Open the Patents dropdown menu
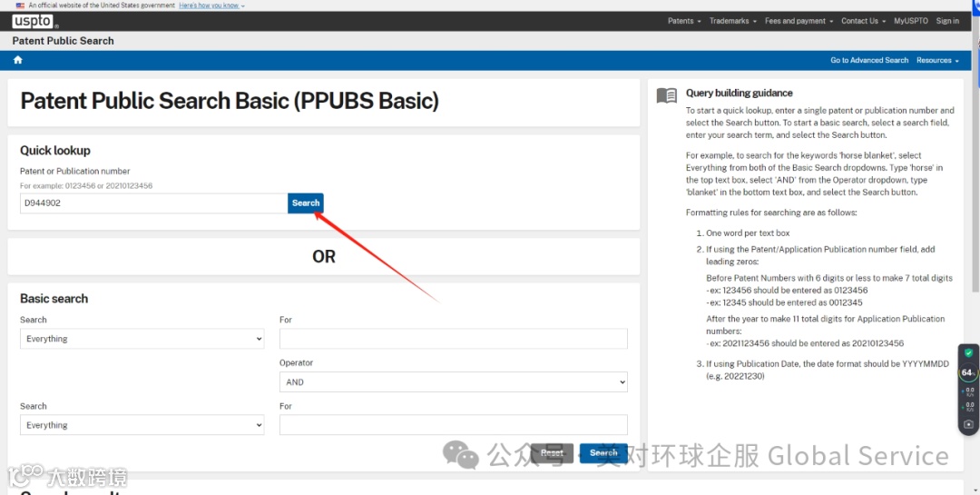The width and height of the screenshot is (980, 495). 684,21
